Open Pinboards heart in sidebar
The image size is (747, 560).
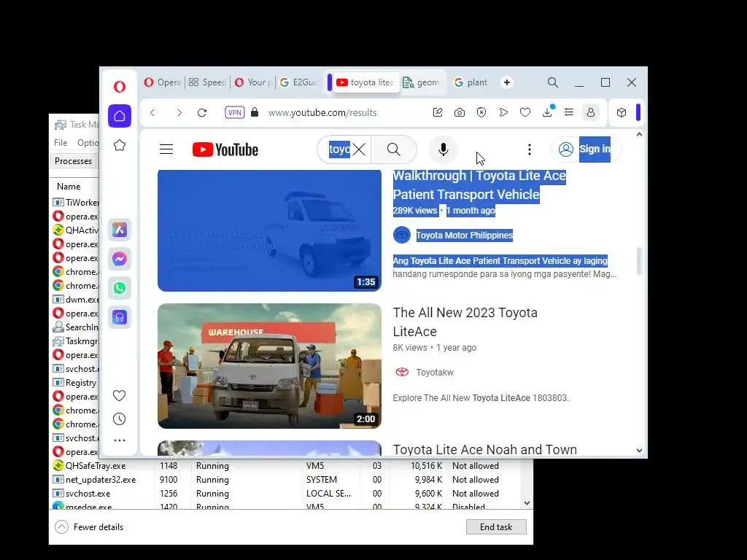click(120, 396)
